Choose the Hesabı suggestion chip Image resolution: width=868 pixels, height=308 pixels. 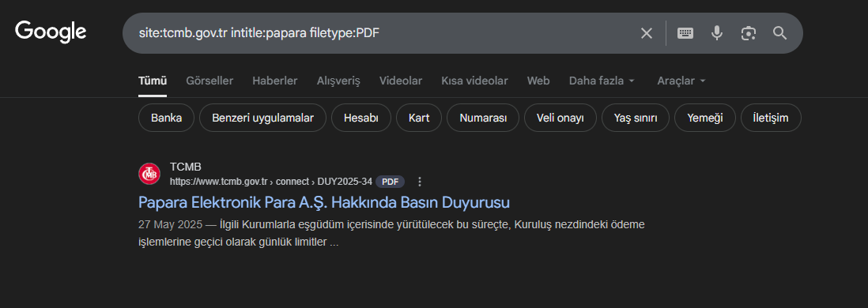coord(361,118)
